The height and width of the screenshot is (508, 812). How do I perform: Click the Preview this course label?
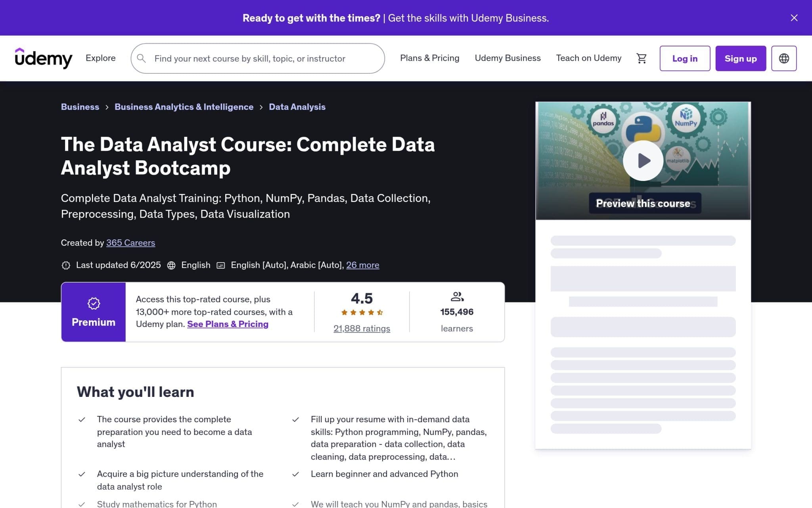tap(643, 203)
